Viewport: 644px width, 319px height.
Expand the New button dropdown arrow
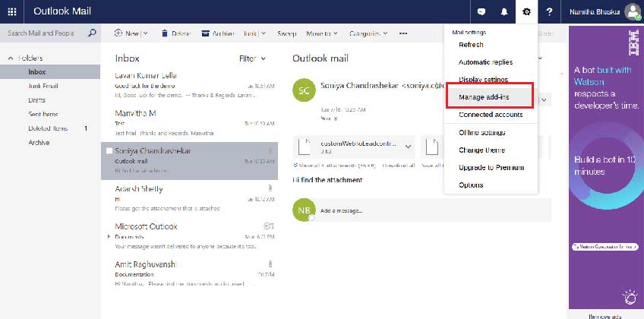145,33
